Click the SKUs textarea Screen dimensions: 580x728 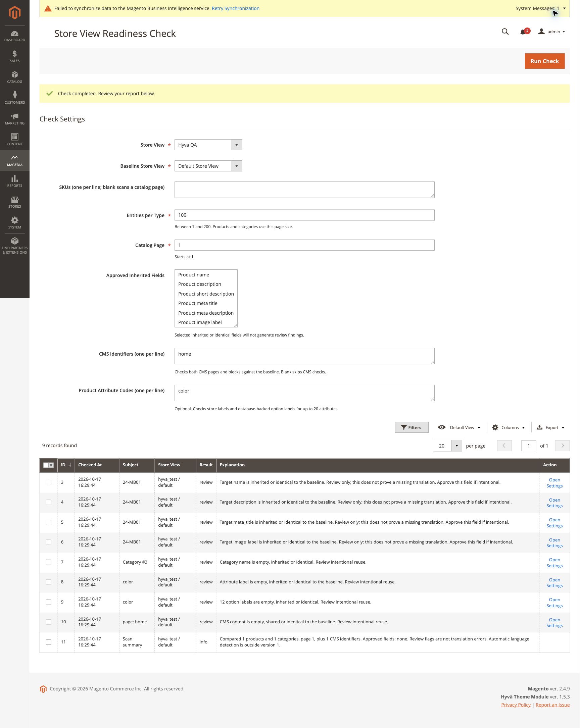(x=304, y=190)
